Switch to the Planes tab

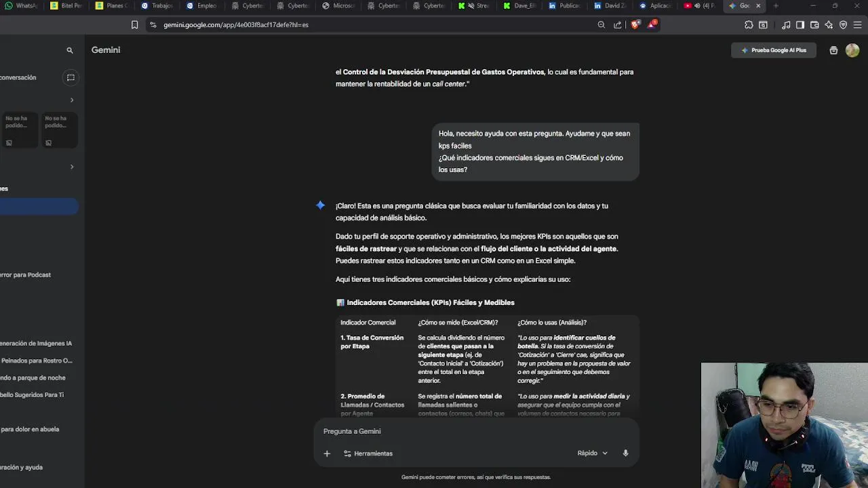tap(112, 5)
